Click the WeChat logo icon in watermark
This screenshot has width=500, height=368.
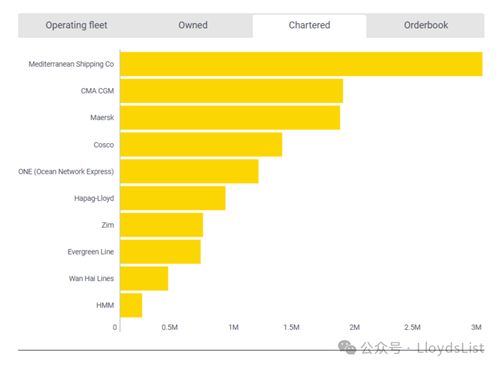coord(347,348)
